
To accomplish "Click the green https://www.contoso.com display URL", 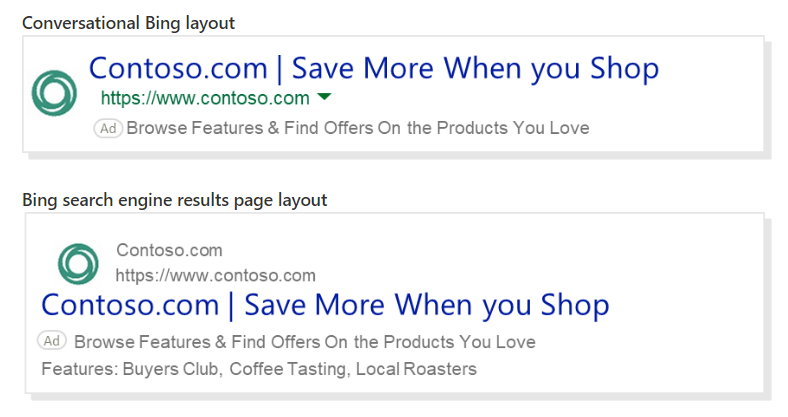I will (x=205, y=98).
